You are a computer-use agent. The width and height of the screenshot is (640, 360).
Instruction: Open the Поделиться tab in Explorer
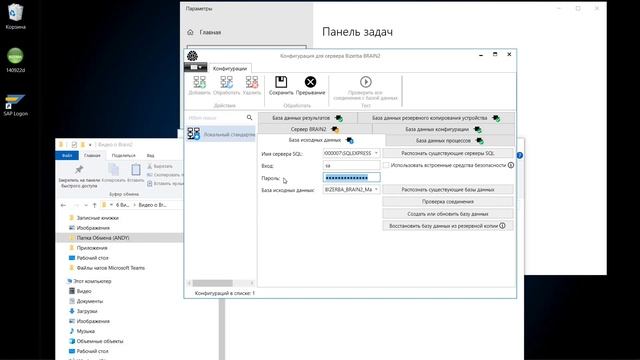[123, 155]
